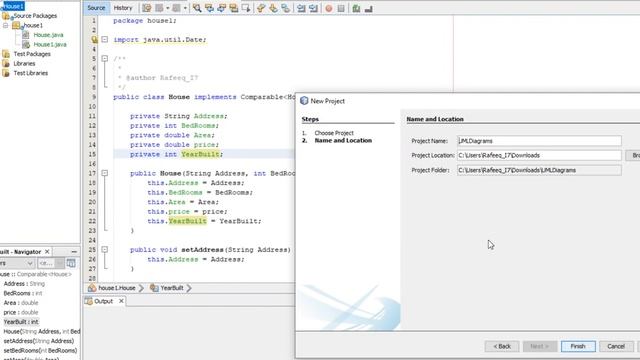
Task: Select setAddress(String Address) in Navigator
Action: [x=39, y=341]
